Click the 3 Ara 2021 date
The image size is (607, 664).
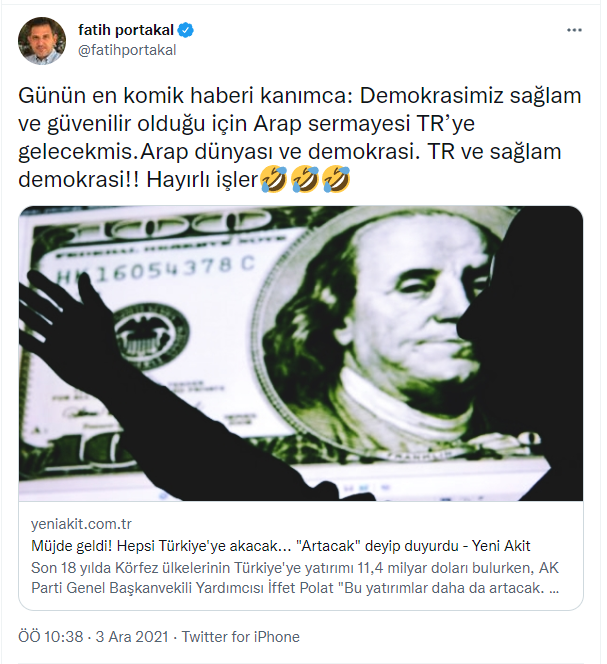tap(132, 636)
